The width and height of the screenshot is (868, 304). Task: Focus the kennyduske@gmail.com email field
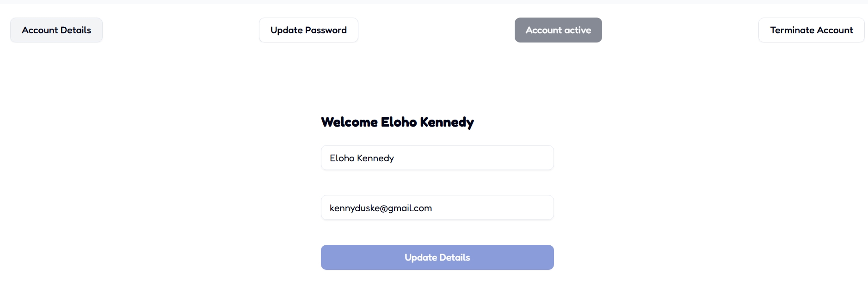click(x=437, y=207)
